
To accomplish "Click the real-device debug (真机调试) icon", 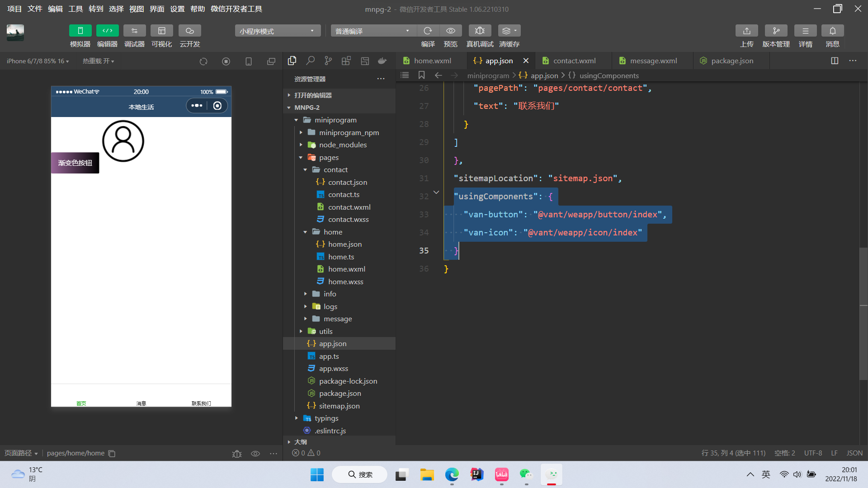I will point(480,31).
